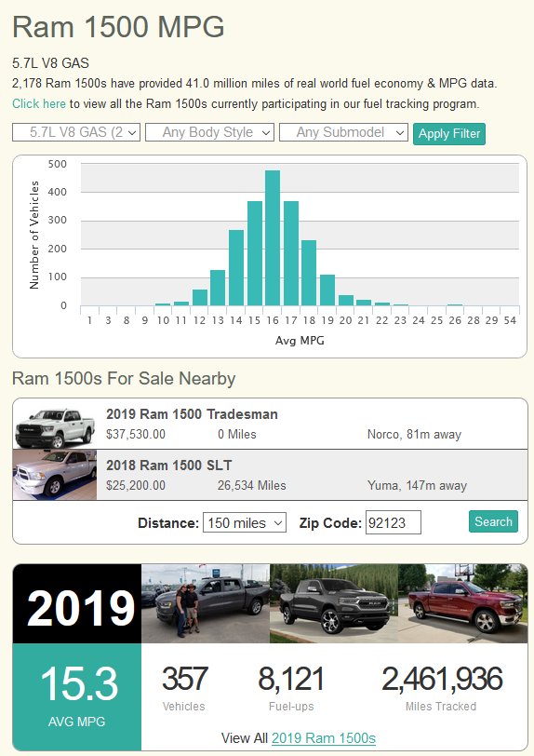Click the 15.3 AVG MPG tile

[77, 696]
